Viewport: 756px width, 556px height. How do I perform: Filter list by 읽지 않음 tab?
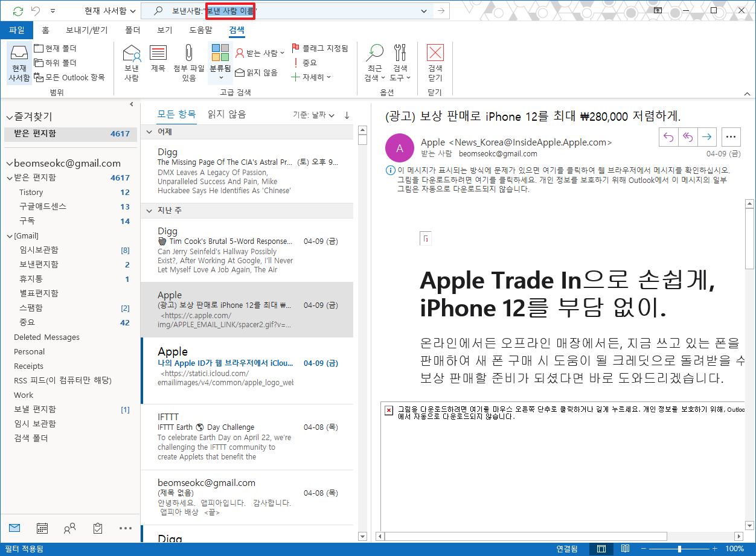point(226,114)
